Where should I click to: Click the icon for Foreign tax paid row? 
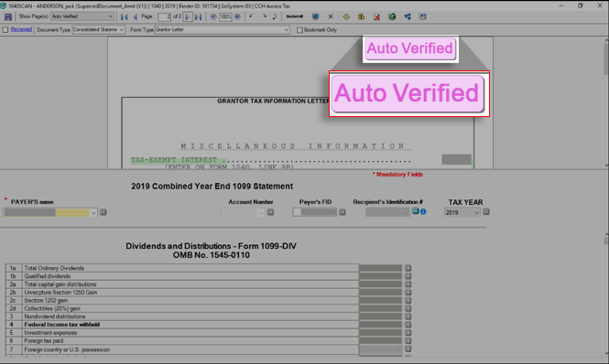tap(408, 341)
